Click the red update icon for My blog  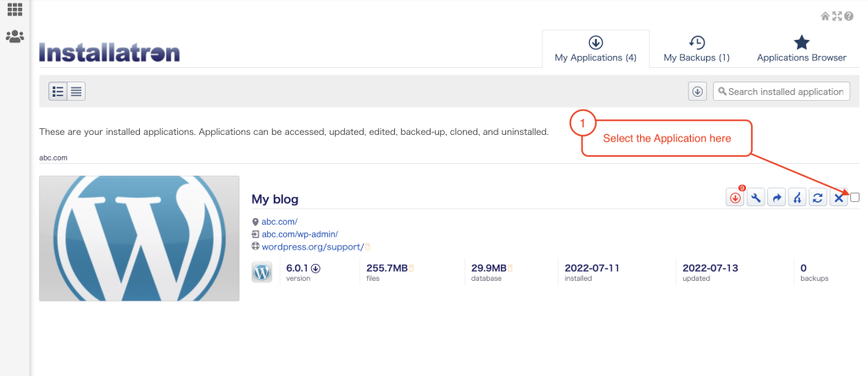click(735, 198)
